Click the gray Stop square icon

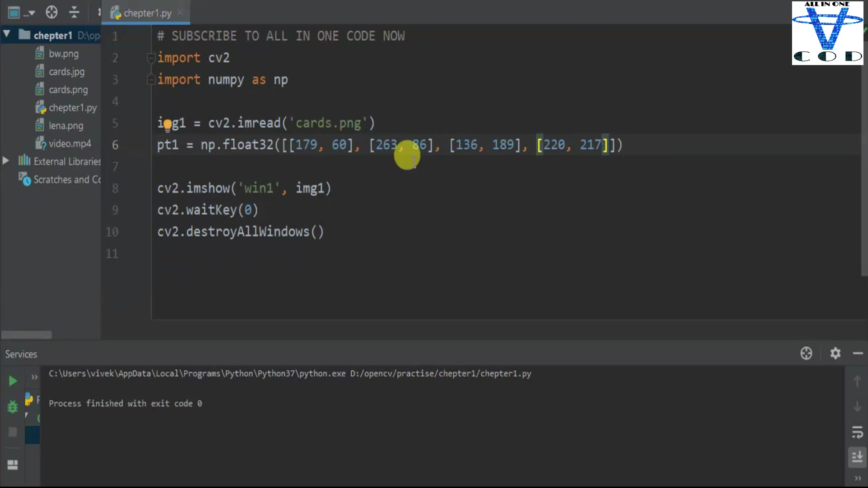tap(13, 432)
